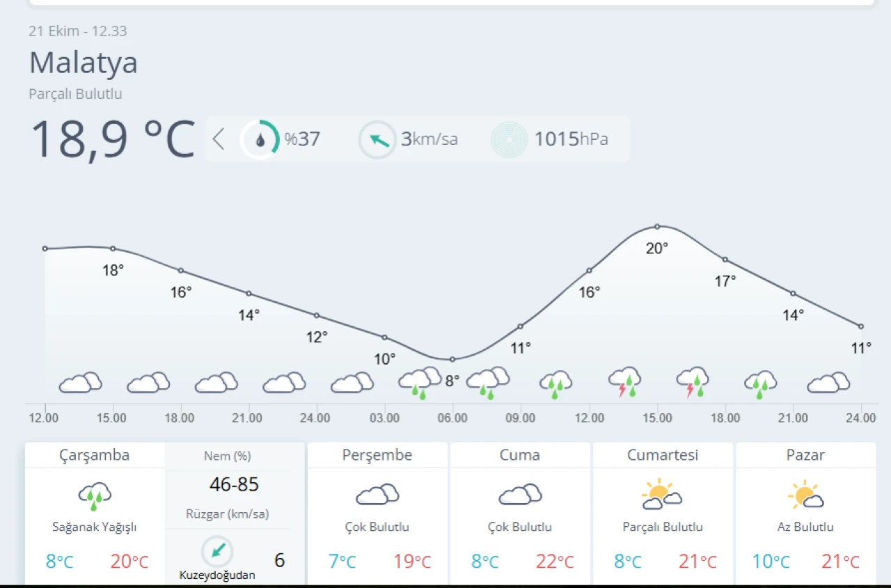The image size is (891, 588).
Task: Click the 8° minimum point on graph
Action: 452,359
